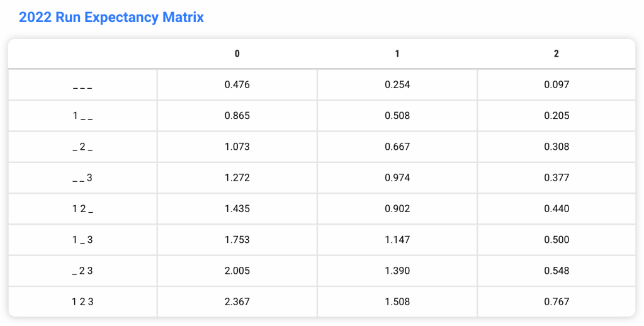Click the "2022 Run Expectancy Matrix" title
The image size is (644, 326).
click(111, 17)
